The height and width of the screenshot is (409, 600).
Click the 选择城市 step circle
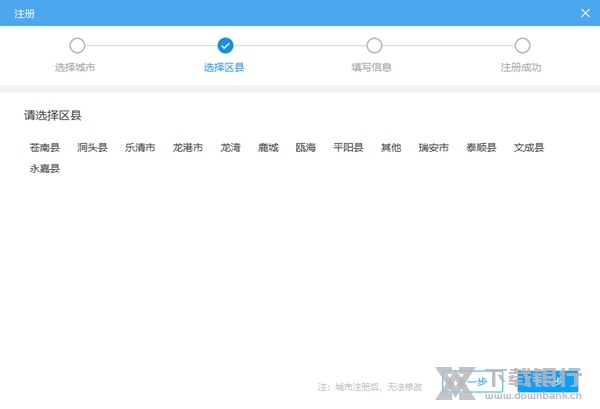click(77, 45)
